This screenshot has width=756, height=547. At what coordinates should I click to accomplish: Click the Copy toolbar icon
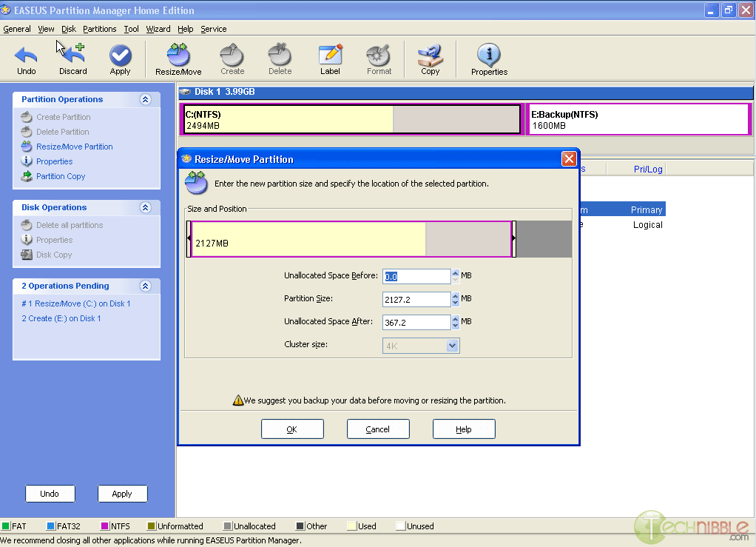pyautogui.click(x=430, y=59)
